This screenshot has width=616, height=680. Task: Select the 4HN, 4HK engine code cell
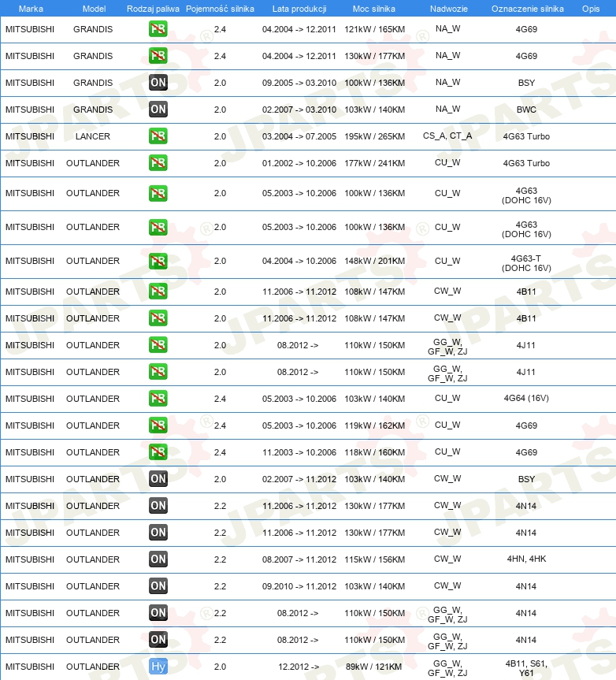click(x=526, y=559)
